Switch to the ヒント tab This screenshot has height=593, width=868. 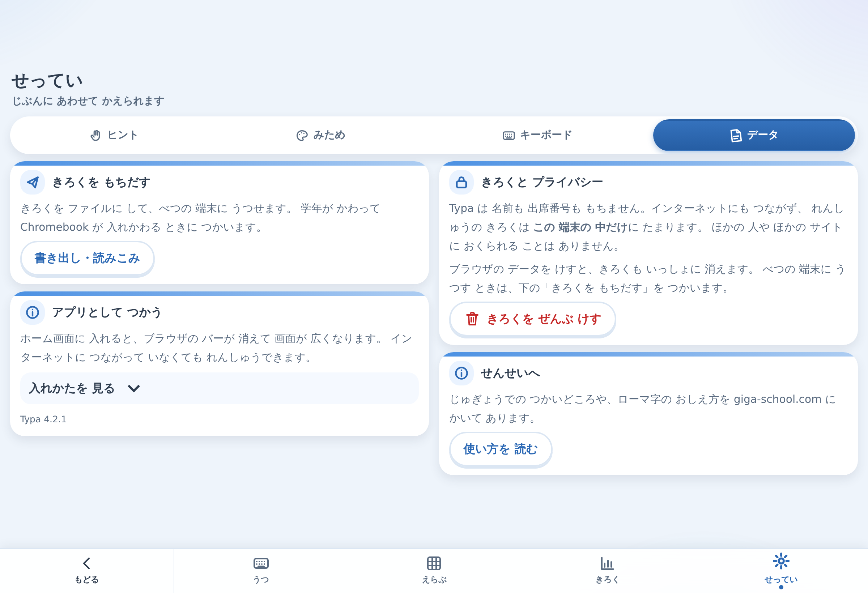[114, 135]
